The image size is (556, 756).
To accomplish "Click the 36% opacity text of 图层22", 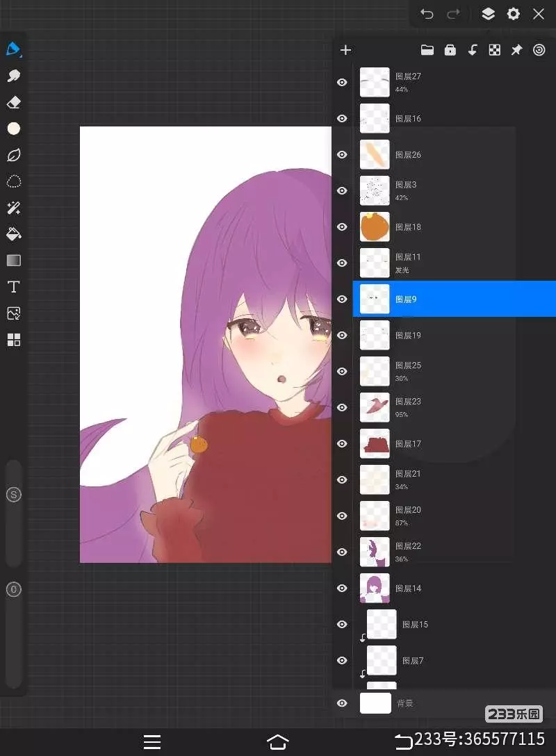I will coord(401,559).
